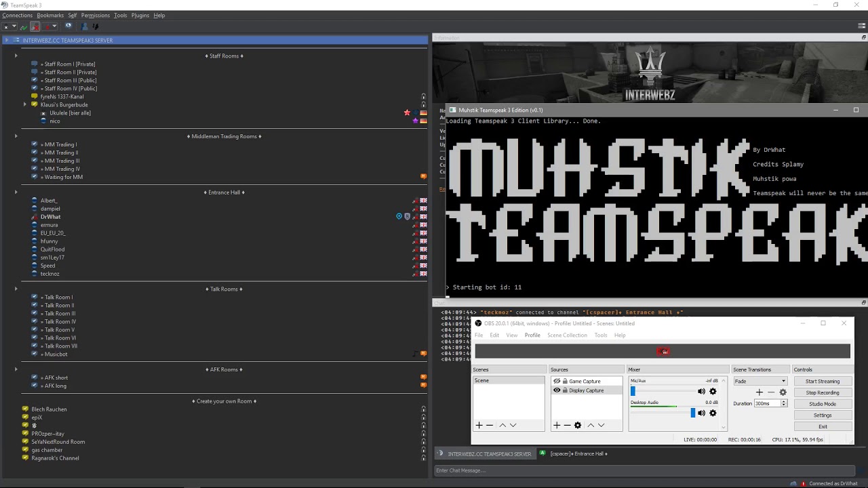868x488 pixels.
Task: Toggle subscription checkbox for Ragnarok's Channel
Action: [25, 457]
